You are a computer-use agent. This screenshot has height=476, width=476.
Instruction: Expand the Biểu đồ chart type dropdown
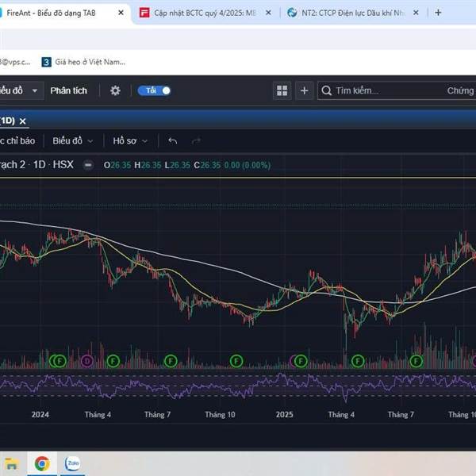(73, 140)
